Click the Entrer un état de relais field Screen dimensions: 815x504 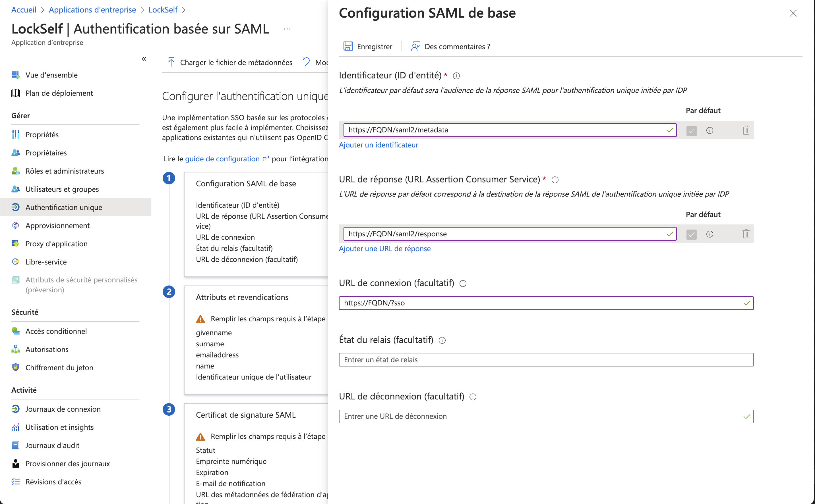point(546,360)
